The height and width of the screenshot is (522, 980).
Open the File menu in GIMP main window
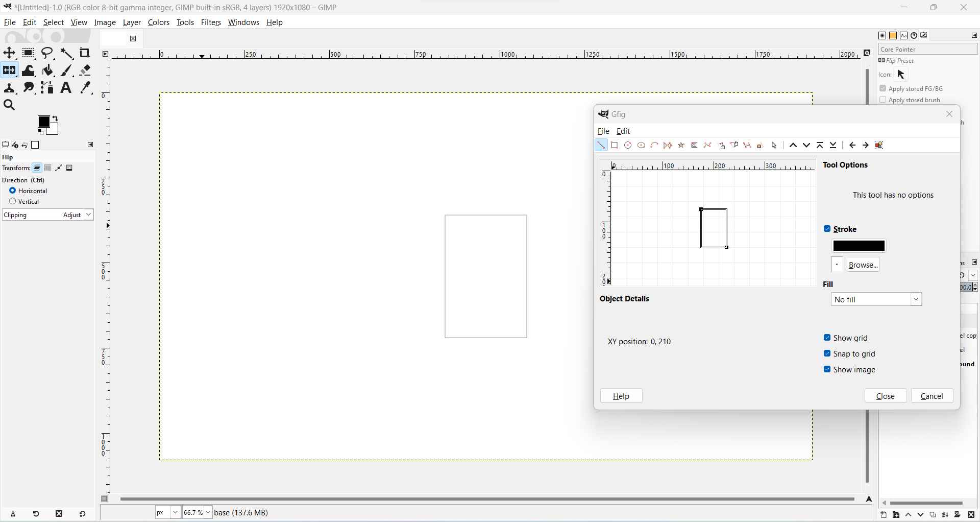click(x=10, y=23)
